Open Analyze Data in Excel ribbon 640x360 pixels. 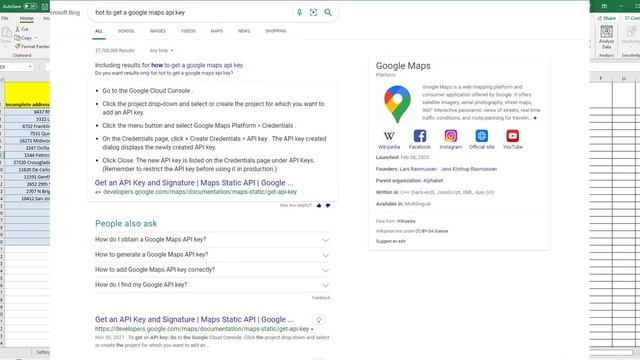(607, 38)
